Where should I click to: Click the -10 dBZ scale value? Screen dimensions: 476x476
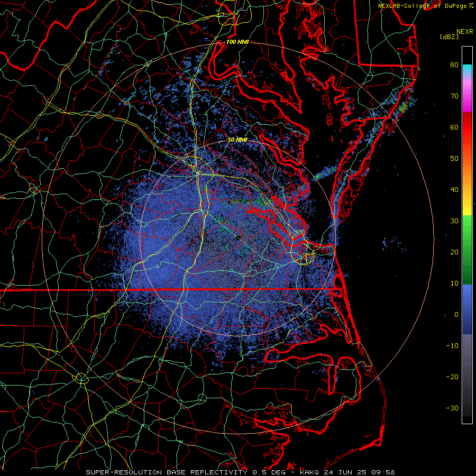(452, 346)
